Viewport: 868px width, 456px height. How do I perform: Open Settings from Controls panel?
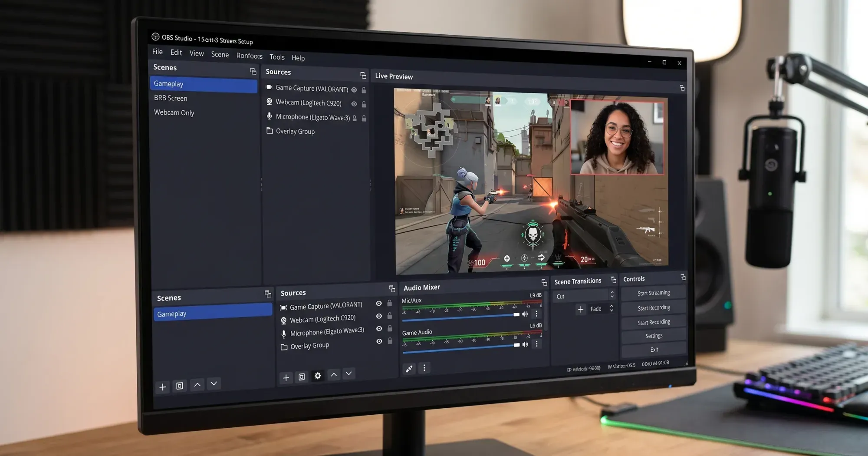click(654, 336)
